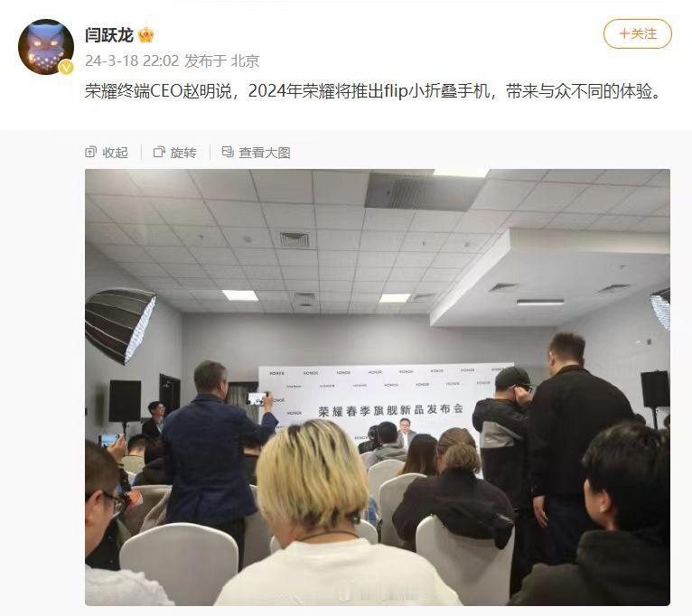Open the post timestamp 24-3-18 22:02
Screen dimensions: 692x616
point(132,61)
